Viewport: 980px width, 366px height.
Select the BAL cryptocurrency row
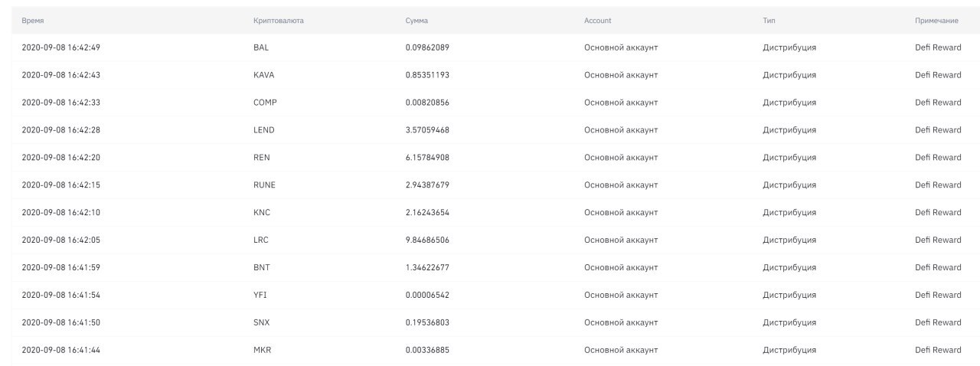tap(490, 47)
